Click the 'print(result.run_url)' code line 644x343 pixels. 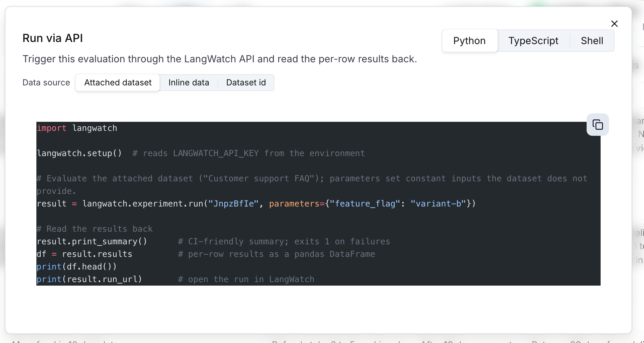pos(89,279)
